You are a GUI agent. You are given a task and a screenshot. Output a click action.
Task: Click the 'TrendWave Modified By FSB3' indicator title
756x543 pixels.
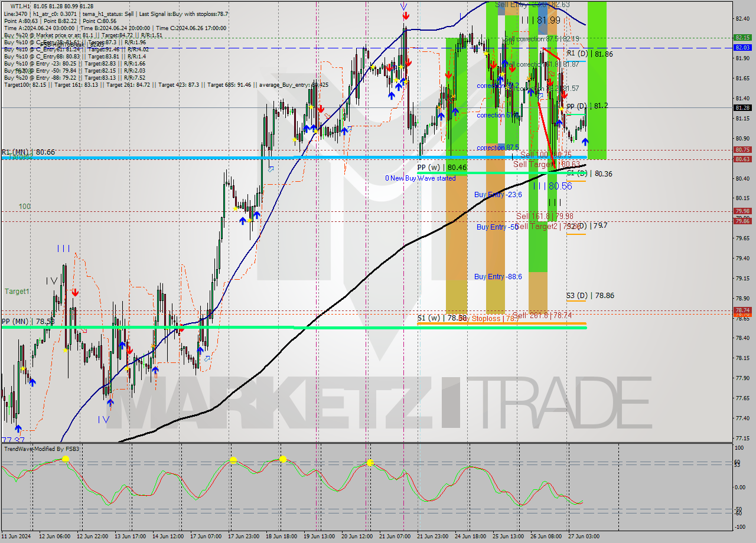41,449
